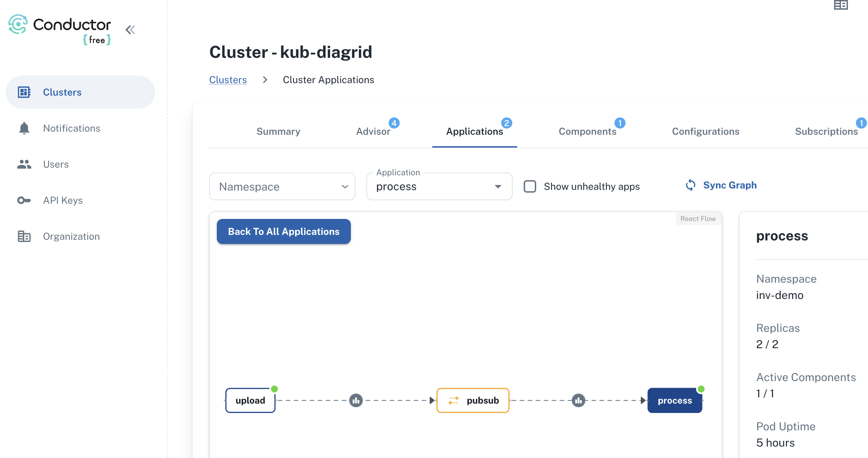Click metrics icon between pubsub and process
This screenshot has width=868, height=458.
pyautogui.click(x=578, y=400)
